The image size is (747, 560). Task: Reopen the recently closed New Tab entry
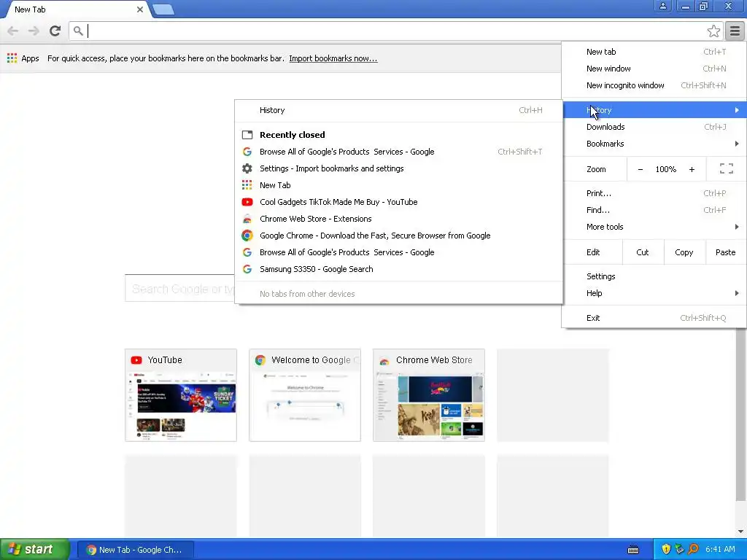click(399, 185)
